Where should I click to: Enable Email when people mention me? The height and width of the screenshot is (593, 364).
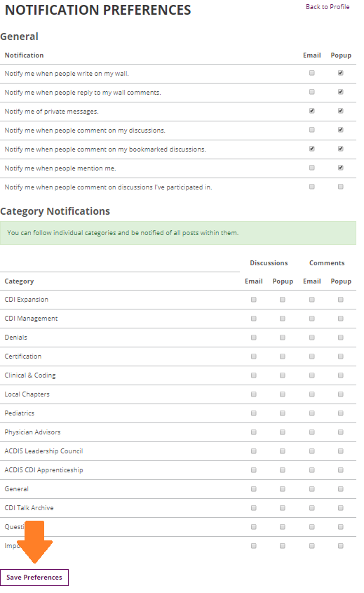[312, 168]
